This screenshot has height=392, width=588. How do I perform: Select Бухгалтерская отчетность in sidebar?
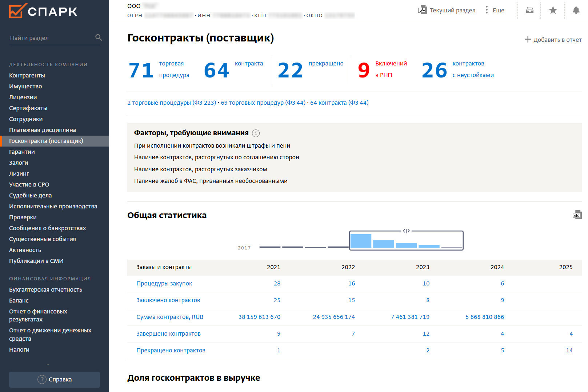(x=45, y=289)
